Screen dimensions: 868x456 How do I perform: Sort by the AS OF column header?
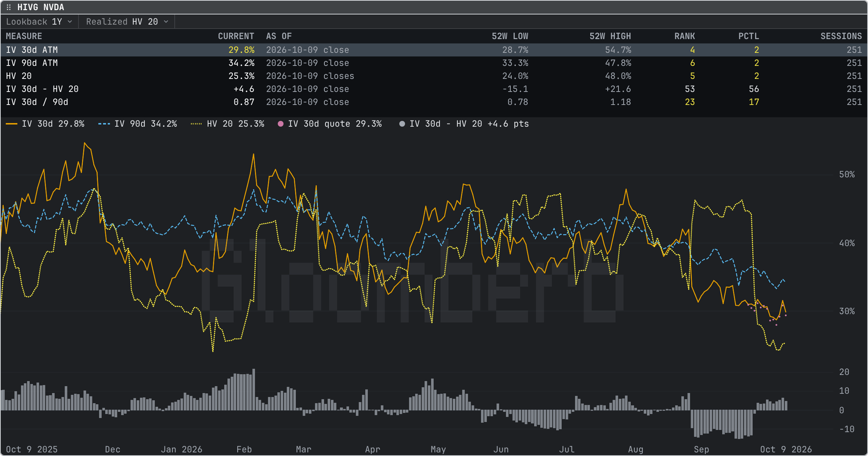(x=279, y=36)
